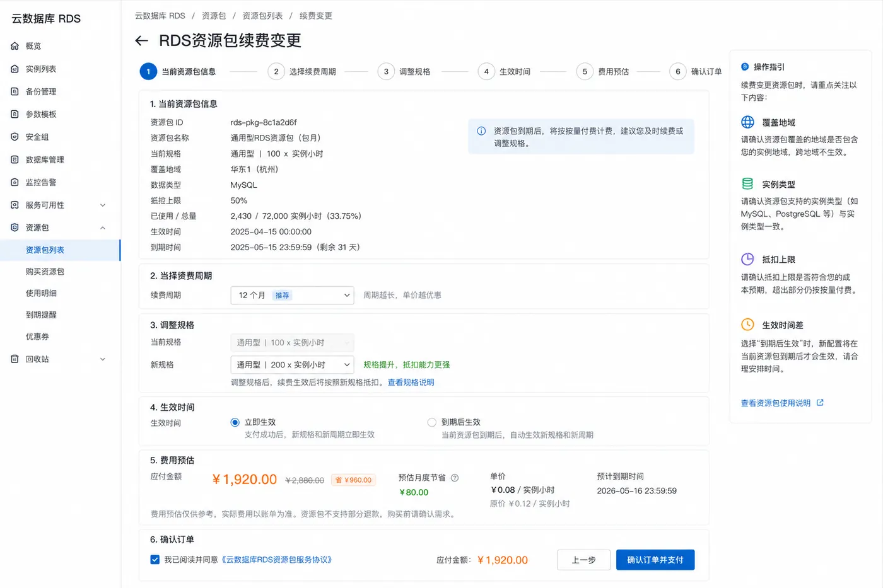Click the 备份管理 sidebar icon
The width and height of the screenshot is (883, 588).
(x=15, y=91)
